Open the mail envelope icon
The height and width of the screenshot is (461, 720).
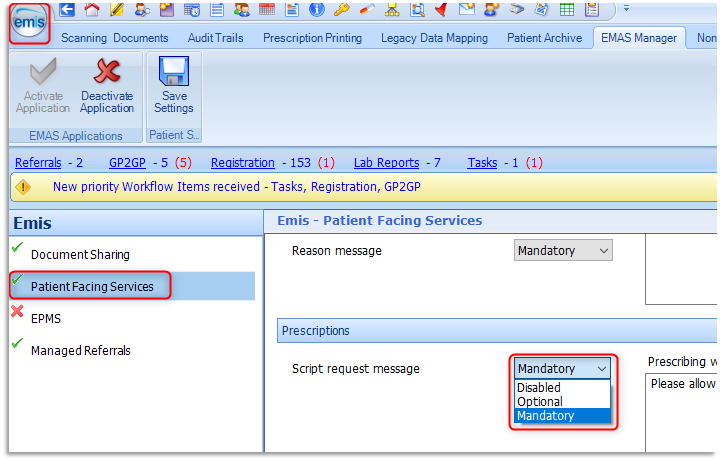click(x=467, y=9)
